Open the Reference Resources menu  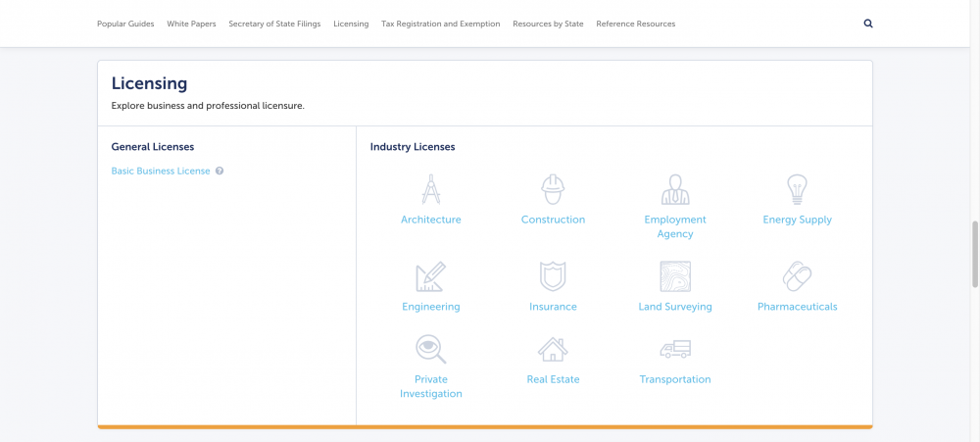(636, 24)
